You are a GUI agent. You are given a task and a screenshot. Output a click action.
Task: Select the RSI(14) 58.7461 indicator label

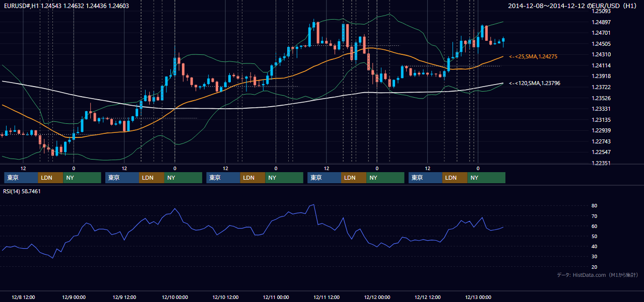click(x=22, y=191)
